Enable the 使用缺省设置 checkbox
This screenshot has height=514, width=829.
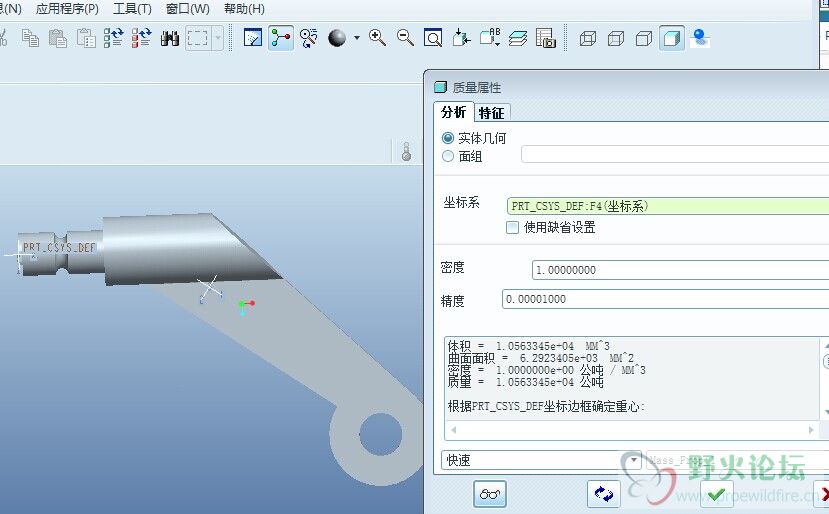[x=512, y=227]
